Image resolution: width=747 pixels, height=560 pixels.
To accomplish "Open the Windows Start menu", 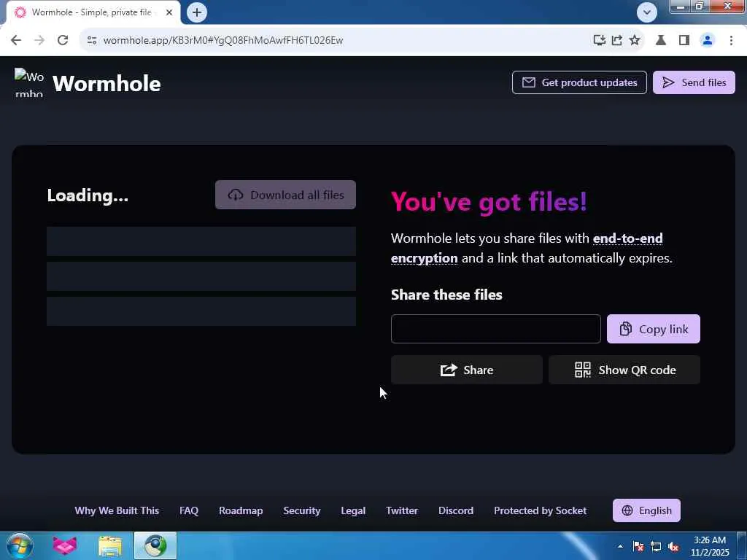I will 20,545.
